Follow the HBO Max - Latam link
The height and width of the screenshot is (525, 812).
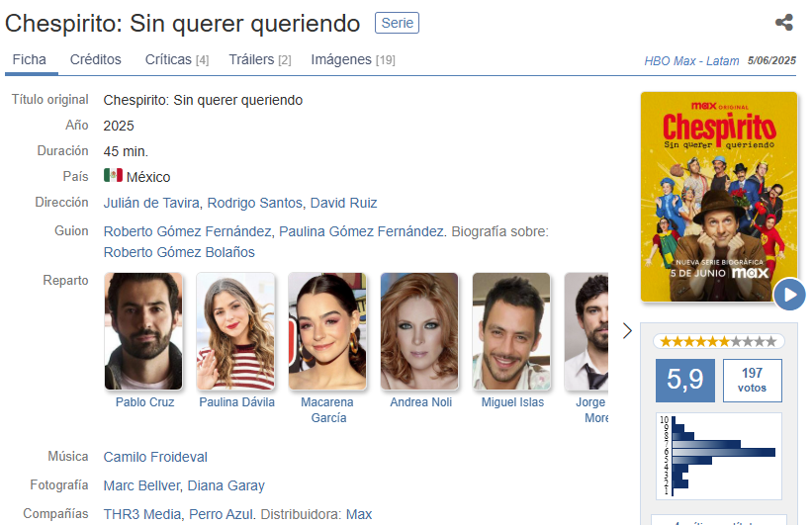(x=691, y=60)
